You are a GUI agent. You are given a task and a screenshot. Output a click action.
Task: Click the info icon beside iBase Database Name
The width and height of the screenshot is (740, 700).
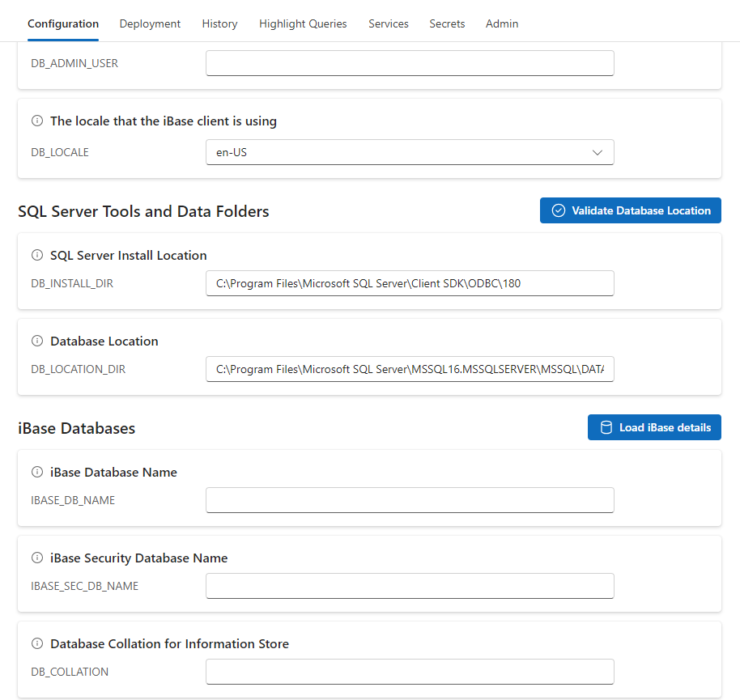coord(37,472)
